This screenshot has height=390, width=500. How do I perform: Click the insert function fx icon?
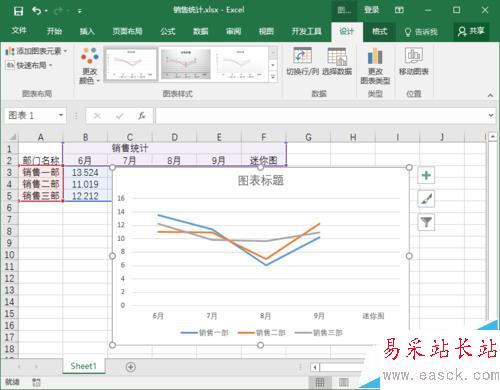[x=142, y=116]
